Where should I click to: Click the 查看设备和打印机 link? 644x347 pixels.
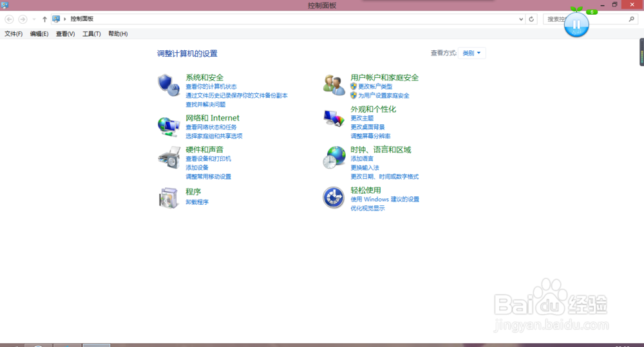pyautogui.click(x=208, y=158)
